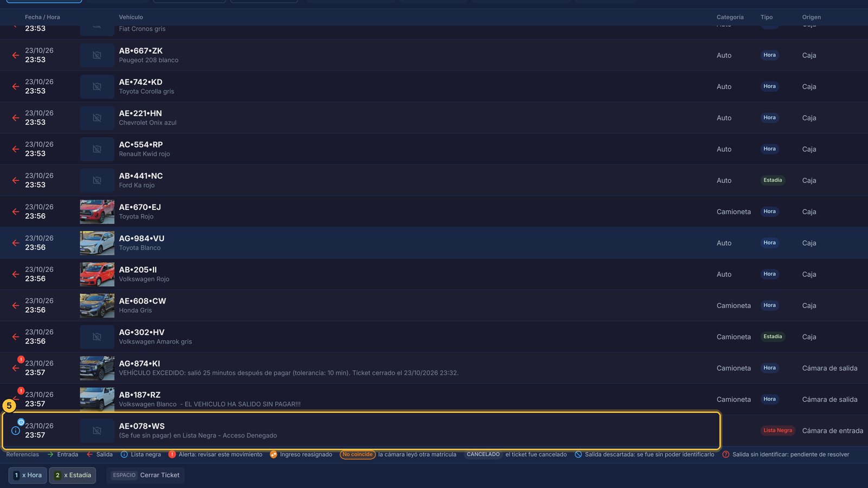Click the Lista Negra badge on AE•078•WS
868x488 pixels.
coord(777,431)
